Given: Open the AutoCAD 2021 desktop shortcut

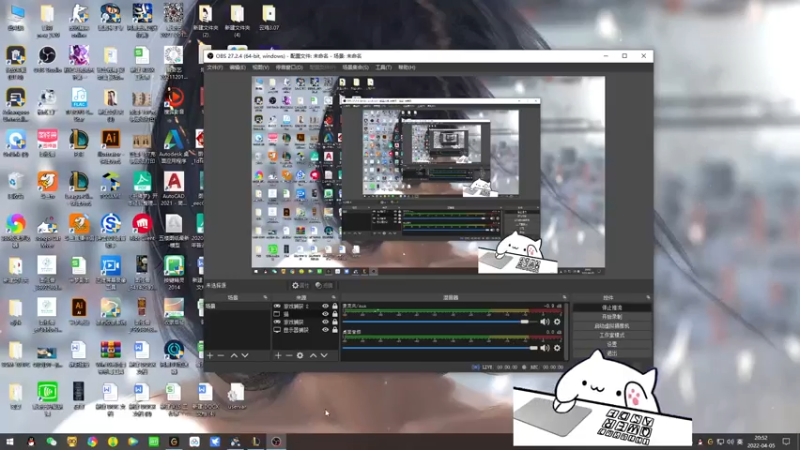Looking at the screenshot, I should tap(173, 188).
